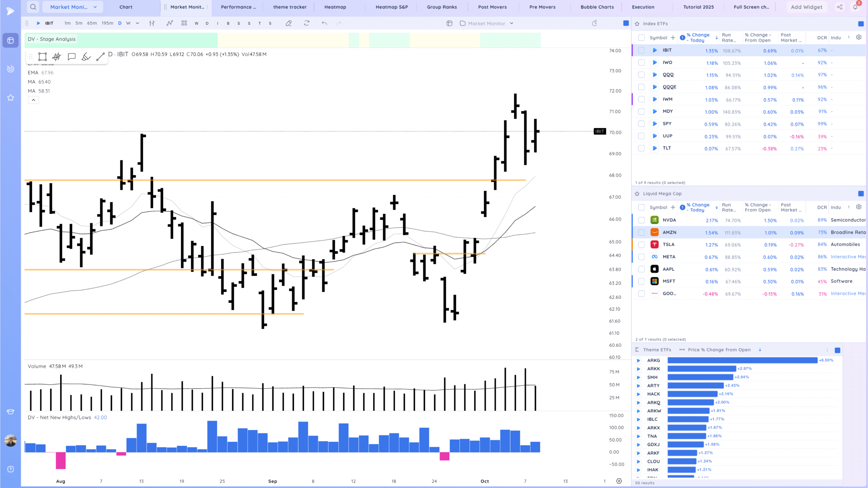Click the Add Widget button
This screenshot has width=868, height=488.
coord(806,7)
